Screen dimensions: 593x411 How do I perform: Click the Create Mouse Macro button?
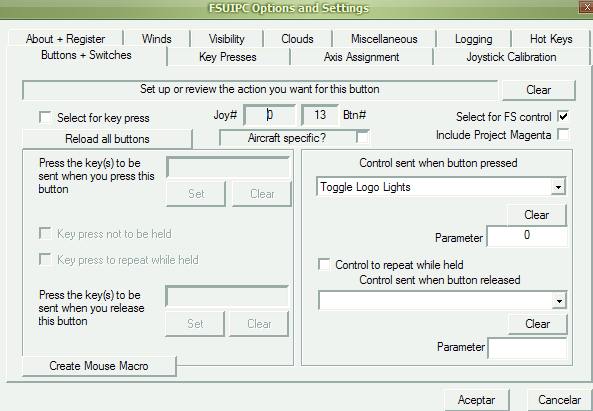[x=99, y=366]
